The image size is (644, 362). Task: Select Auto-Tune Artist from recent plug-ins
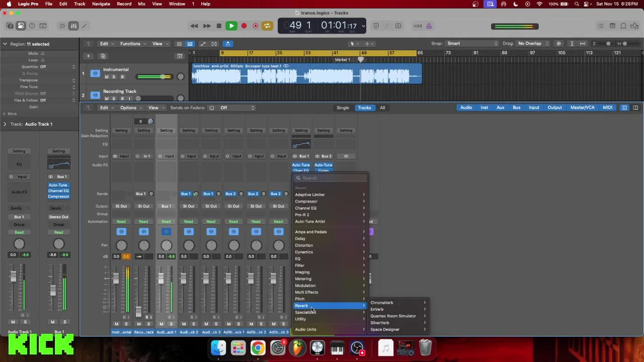point(330,222)
